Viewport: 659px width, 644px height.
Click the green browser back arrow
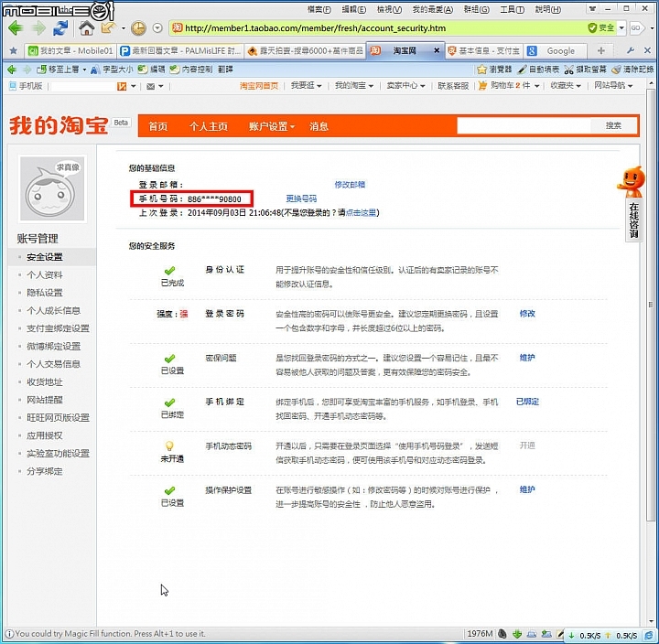point(16,28)
